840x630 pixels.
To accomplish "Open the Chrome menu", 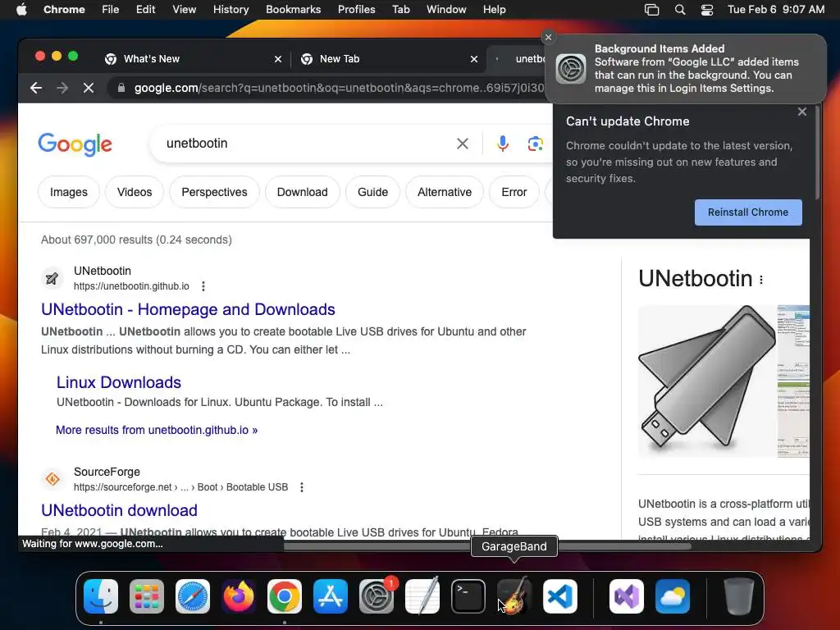I will [x=64, y=9].
